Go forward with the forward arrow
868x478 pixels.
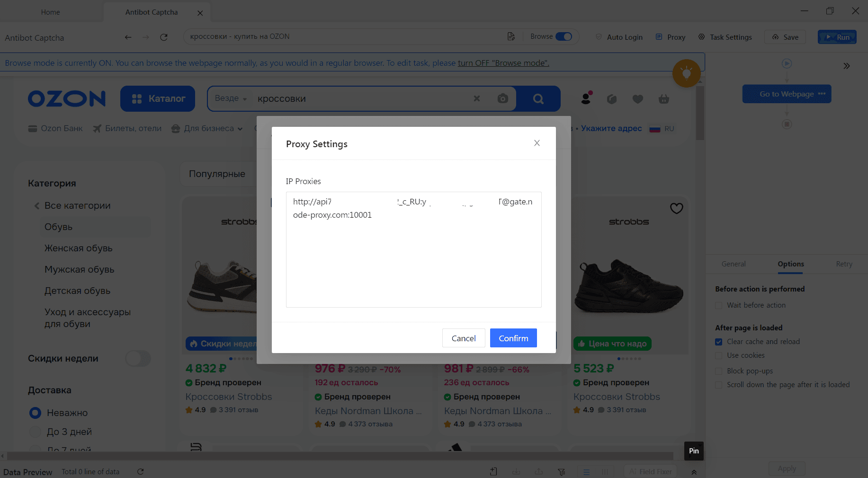(x=146, y=37)
